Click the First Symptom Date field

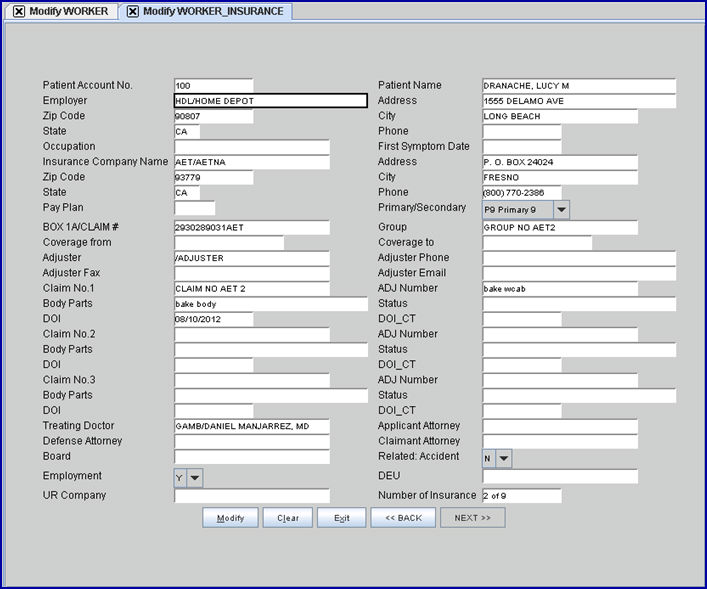(x=522, y=147)
